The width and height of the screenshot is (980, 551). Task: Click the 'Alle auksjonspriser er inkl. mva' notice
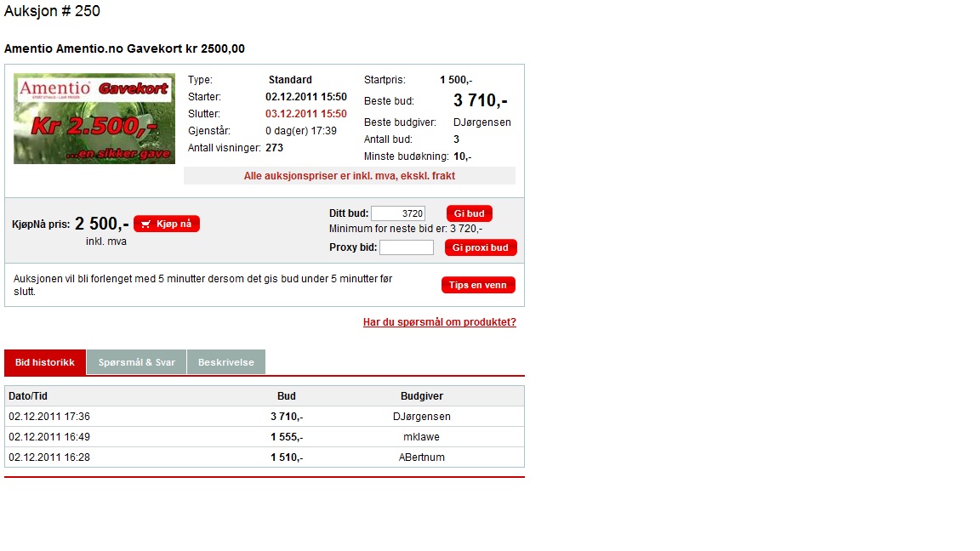coord(350,175)
